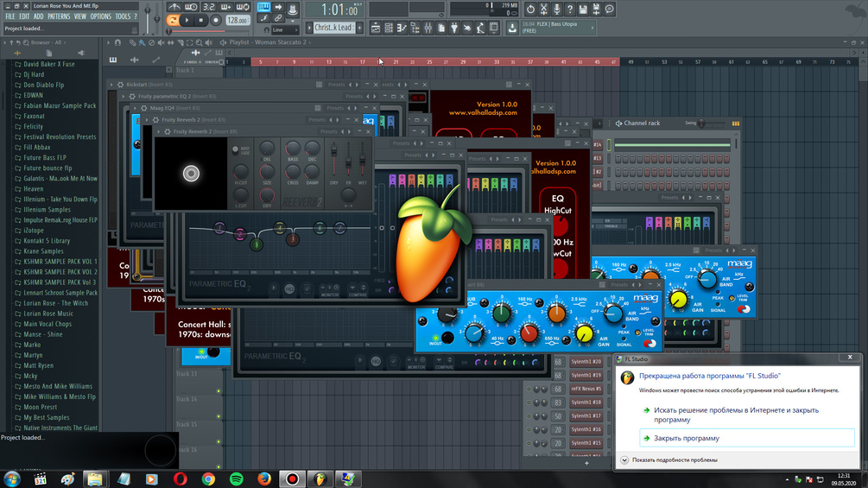868x488 pixels.
Task: Select the playlist Mute tool speaker icon
Action: [162, 42]
